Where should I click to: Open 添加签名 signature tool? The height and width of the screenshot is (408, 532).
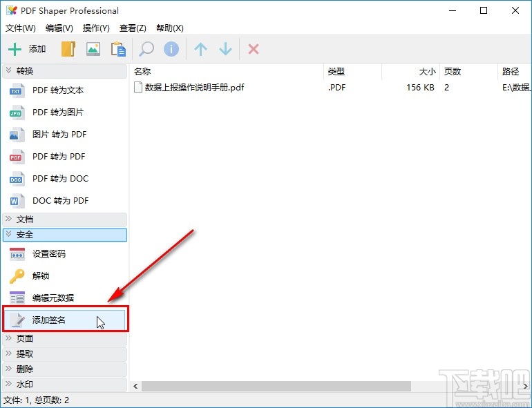pos(64,320)
